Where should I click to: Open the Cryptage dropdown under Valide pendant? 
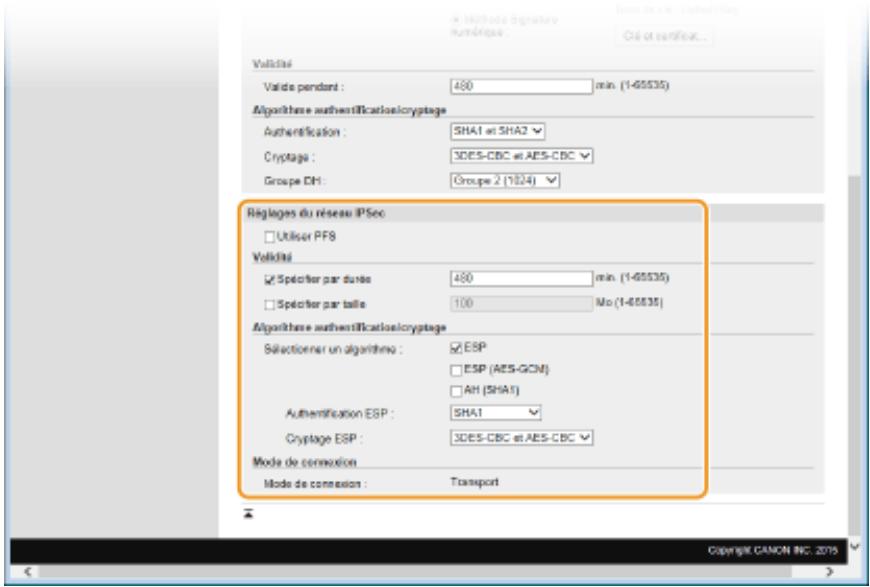(522, 156)
